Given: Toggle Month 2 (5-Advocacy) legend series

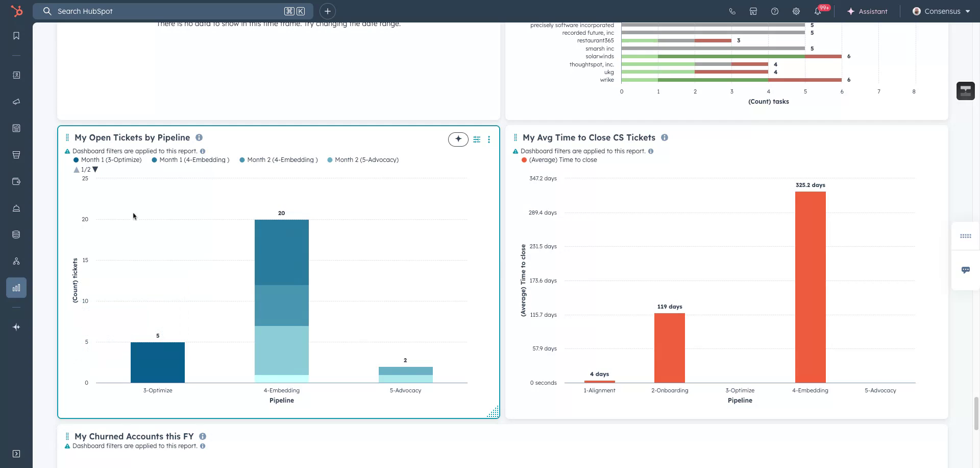Looking at the screenshot, I should [x=366, y=160].
